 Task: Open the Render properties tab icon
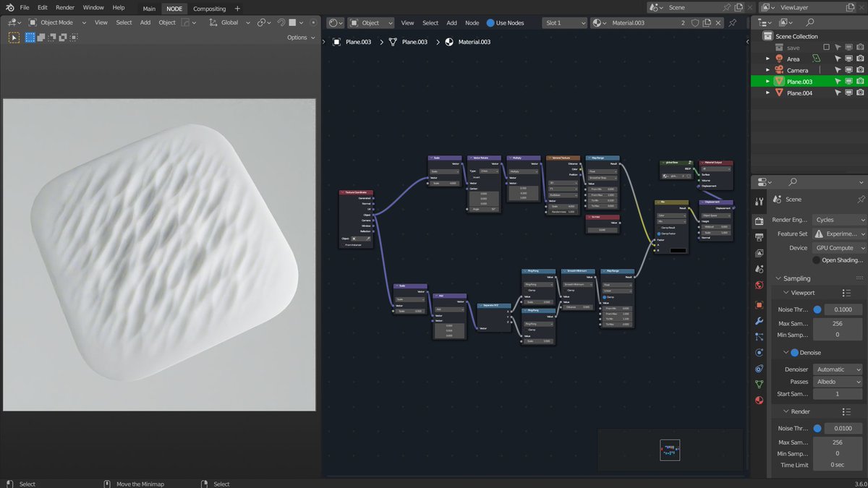pos(759,221)
